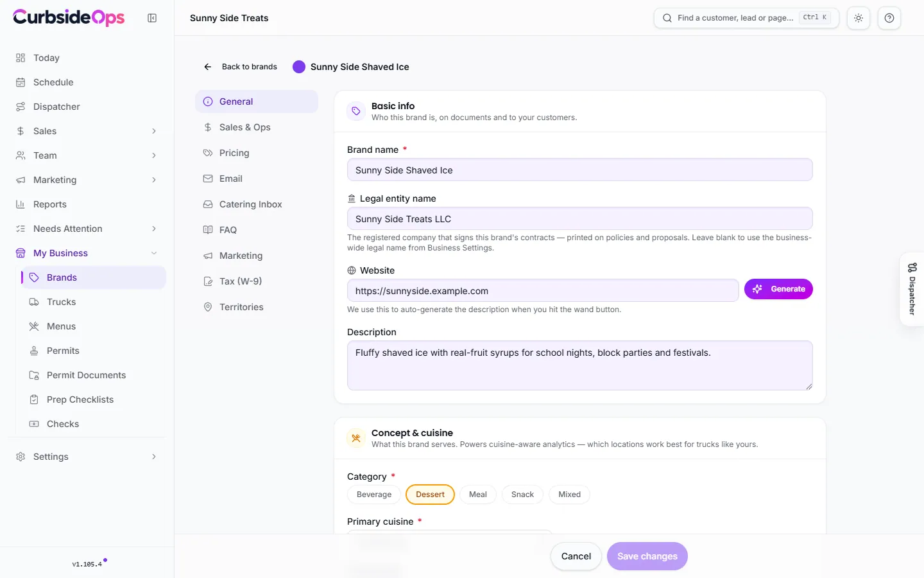924x578 pixels.
Task: Click the back arrow icon
Action: (208, 67)
